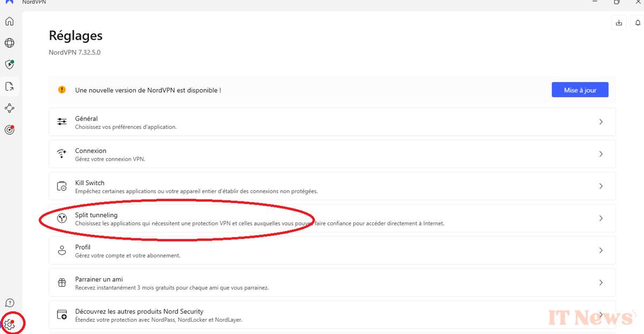
Task: Open the notifications bell icon
Action: click(638, 23)
